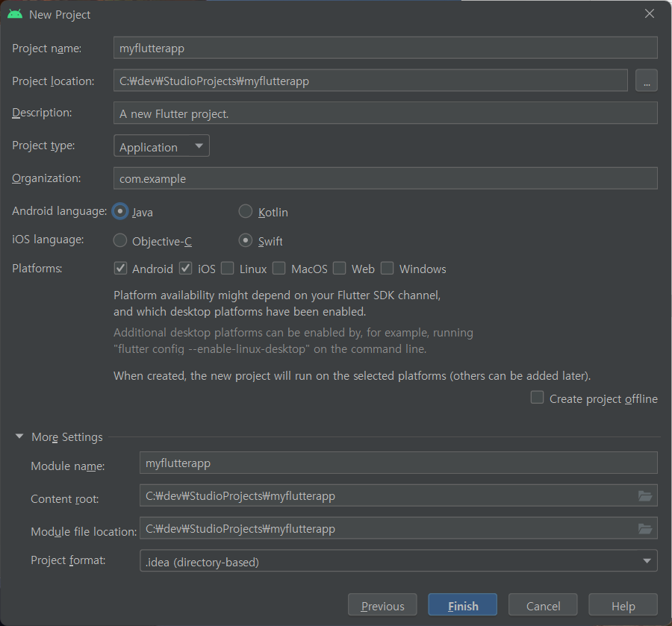Click the Android language label
This screenshot has height=626, width=672.
tap(60, 211)
